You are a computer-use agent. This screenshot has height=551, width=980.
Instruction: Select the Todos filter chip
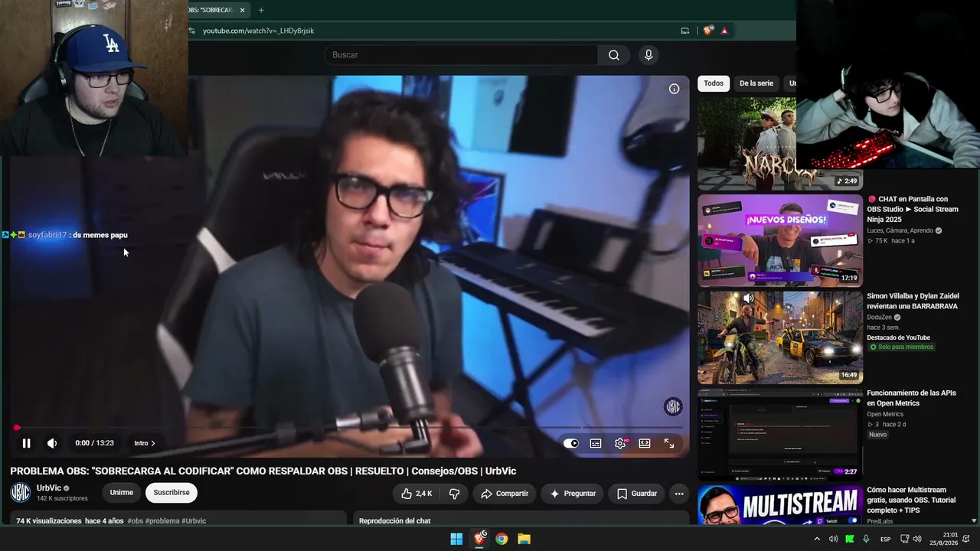pos(714,83)
